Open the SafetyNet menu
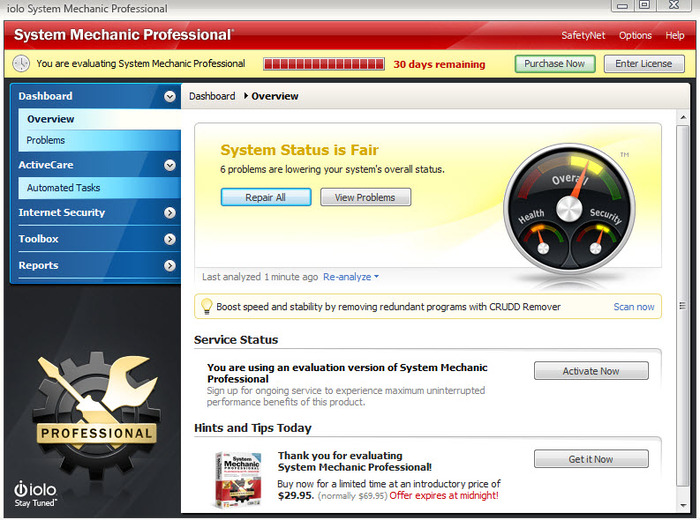This screenshot has width=700, height=520. 583,35
